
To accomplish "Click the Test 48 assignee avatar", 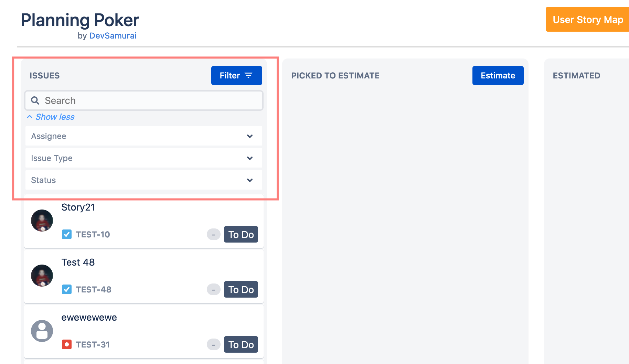I will point(42,276).
